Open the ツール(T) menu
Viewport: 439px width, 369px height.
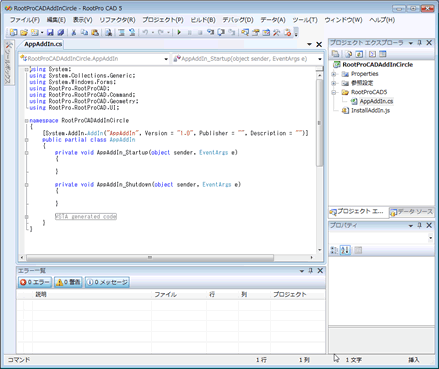pos(305,20)
